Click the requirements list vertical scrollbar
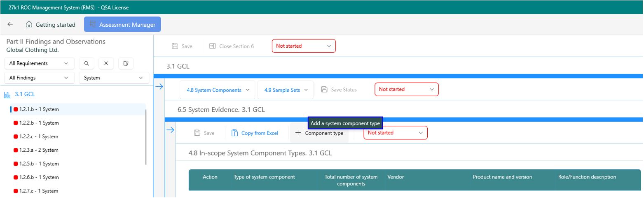Viewport: 644px width, 213px height. coord(146,138)
